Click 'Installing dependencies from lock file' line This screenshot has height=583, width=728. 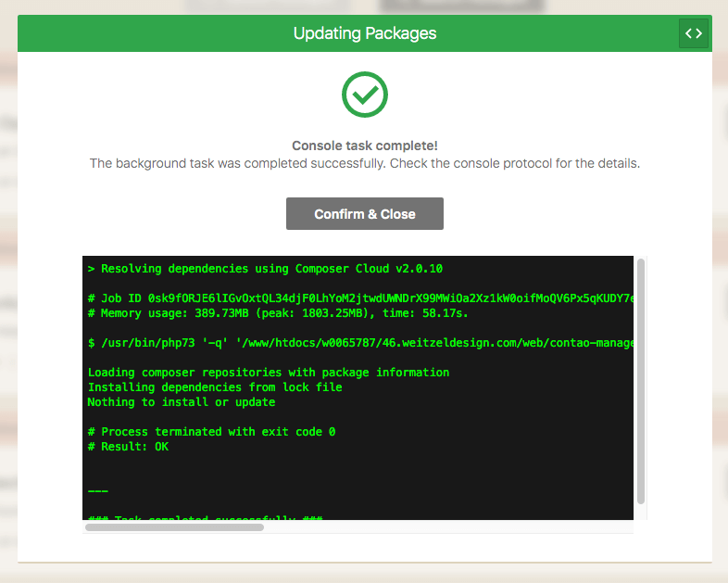(x=215, y=387)
